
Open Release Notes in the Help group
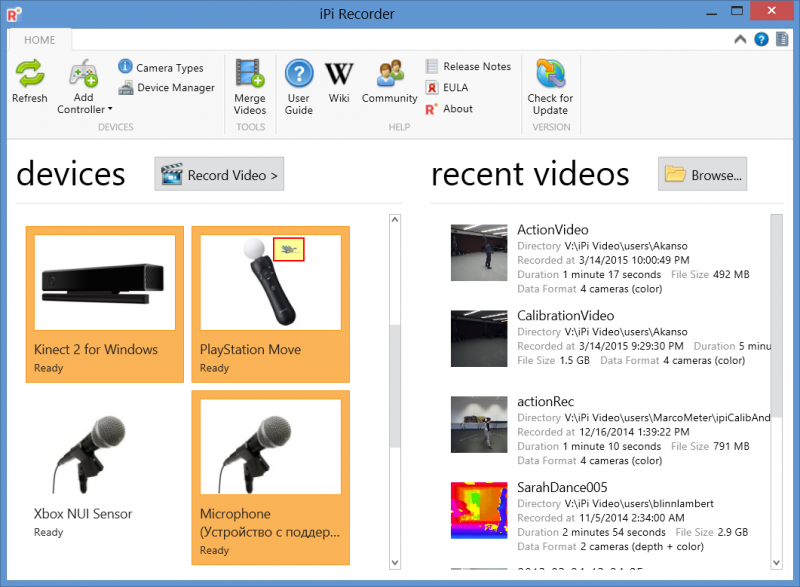click(468, 66)
